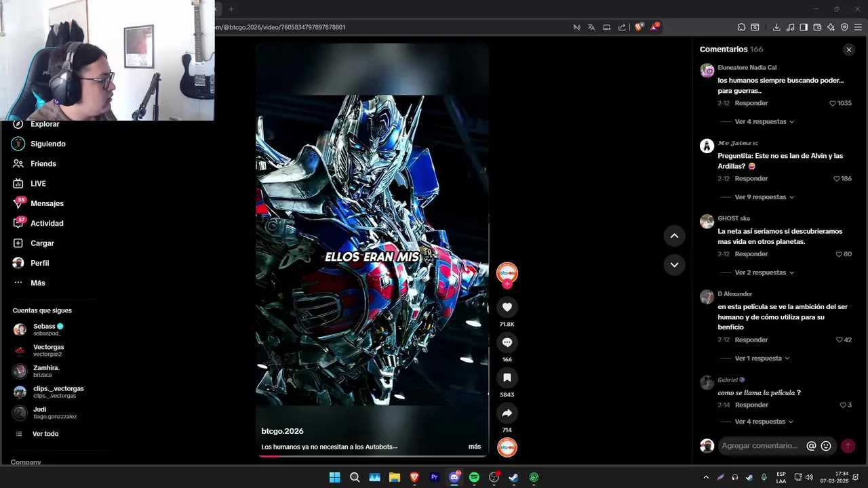Reply to Eluneatore Nadia Cal's comment
The width and height of the screenshot is (868, 488).
tap(751, 103)
